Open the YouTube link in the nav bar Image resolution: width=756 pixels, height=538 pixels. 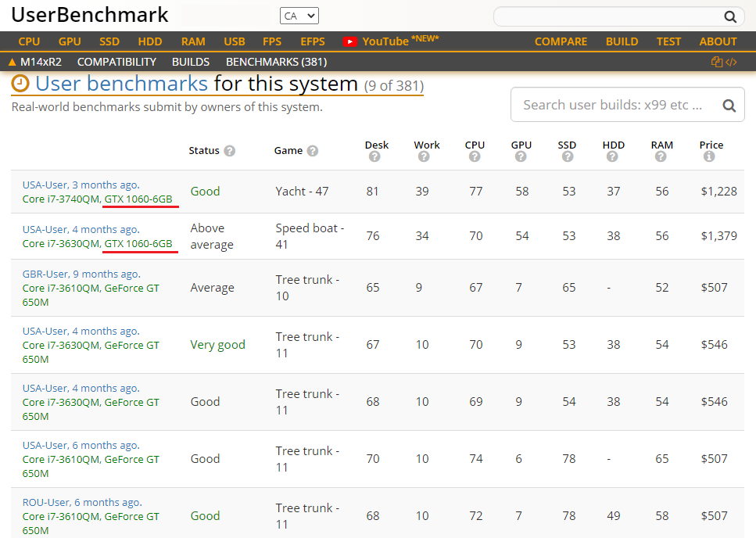(391, 41)
